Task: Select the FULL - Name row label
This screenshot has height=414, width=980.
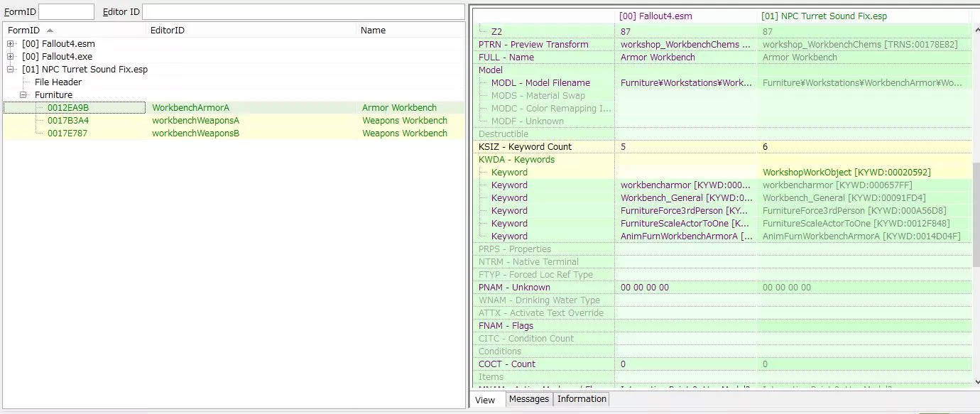Action: pos(506,58)
